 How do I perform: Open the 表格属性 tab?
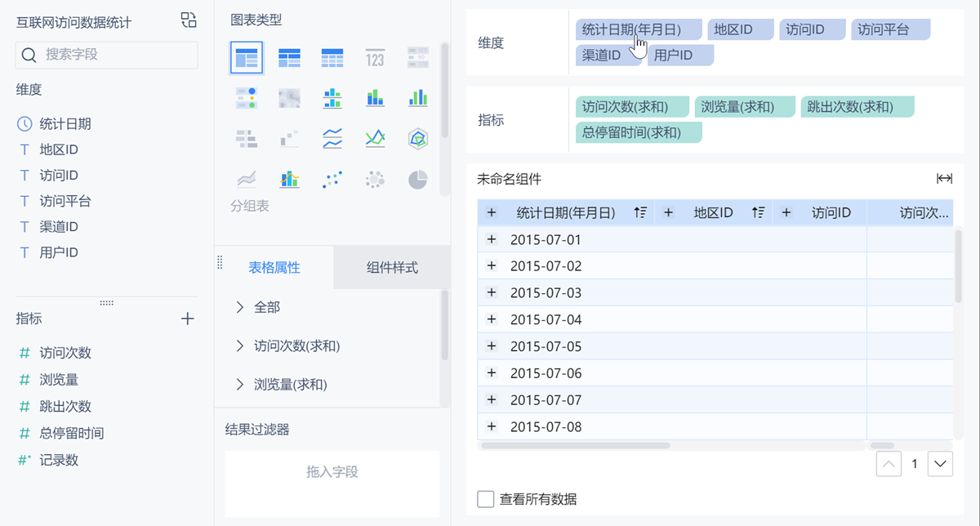tap(274, 267)
